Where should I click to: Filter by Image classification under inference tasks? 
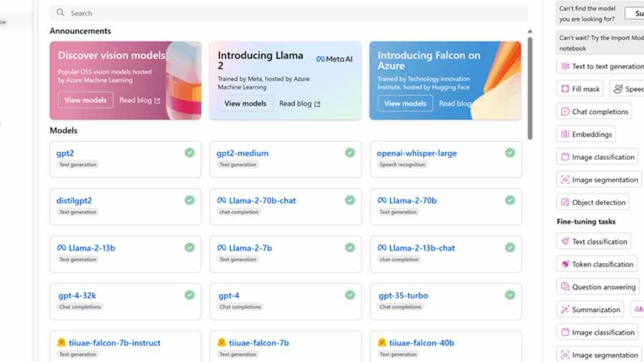[597, 157]
